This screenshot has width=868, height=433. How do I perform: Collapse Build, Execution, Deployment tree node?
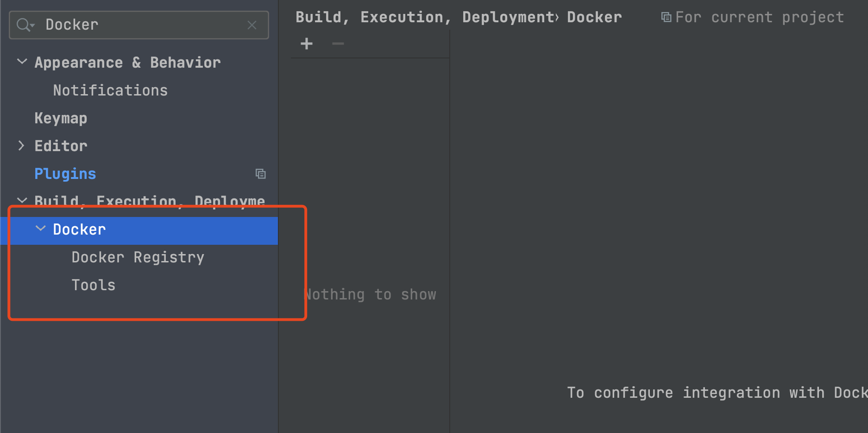[22, 200]
